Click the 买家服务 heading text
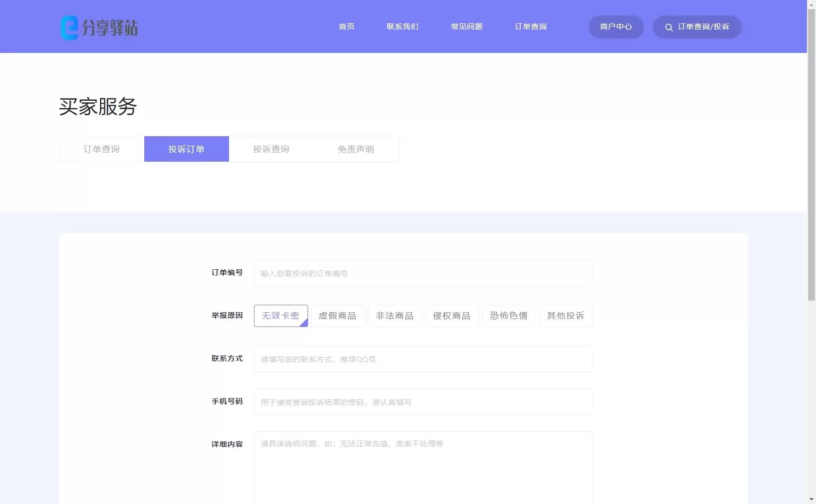Image resolution: width=816 pixels, height=504 pixels. (x=98, y=107)
